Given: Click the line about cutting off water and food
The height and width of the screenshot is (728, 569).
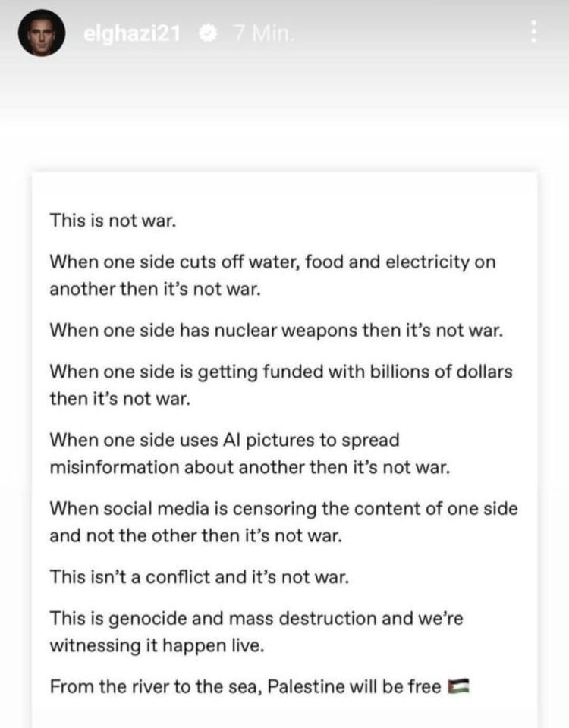Looking at the screenshot, I should coord(272,262).
